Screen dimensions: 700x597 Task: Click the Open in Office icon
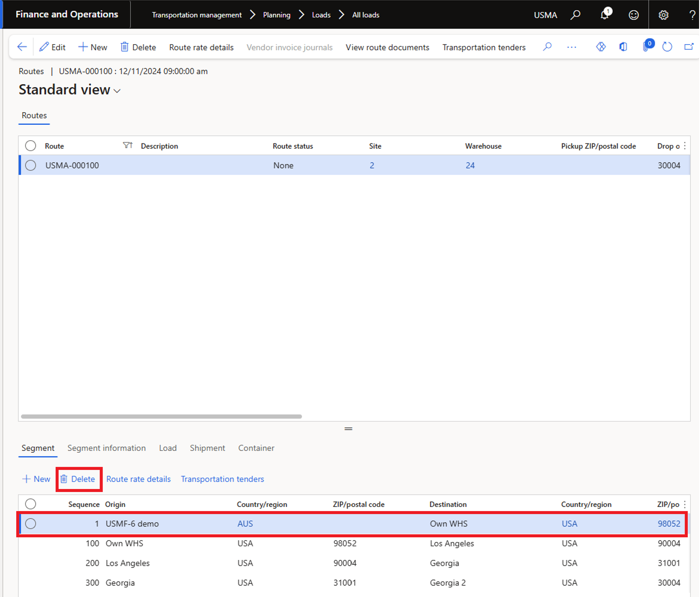tap(623, 47)
